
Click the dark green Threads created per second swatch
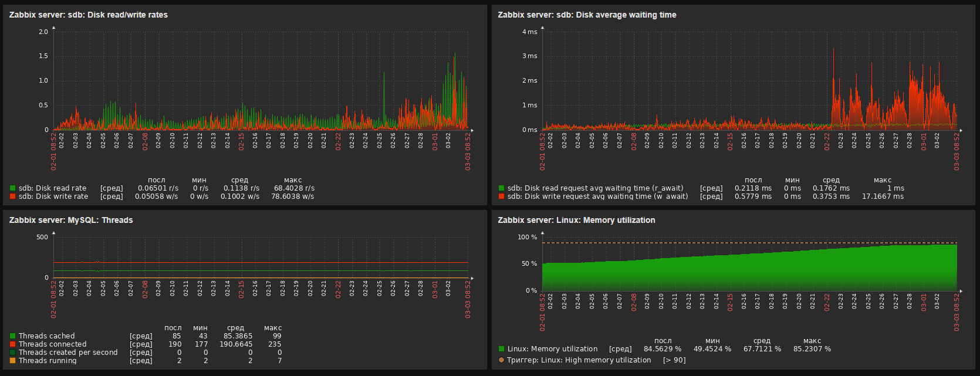(12, 353)
